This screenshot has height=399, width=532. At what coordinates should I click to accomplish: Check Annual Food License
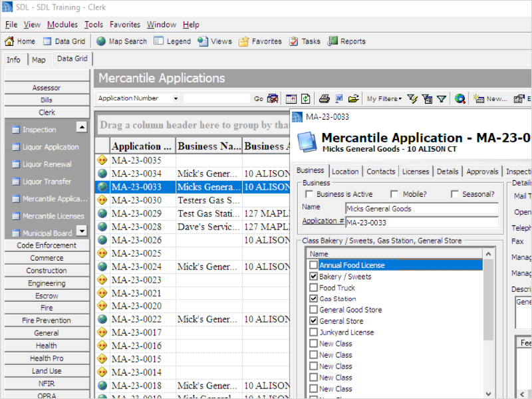tap(313, 265)
